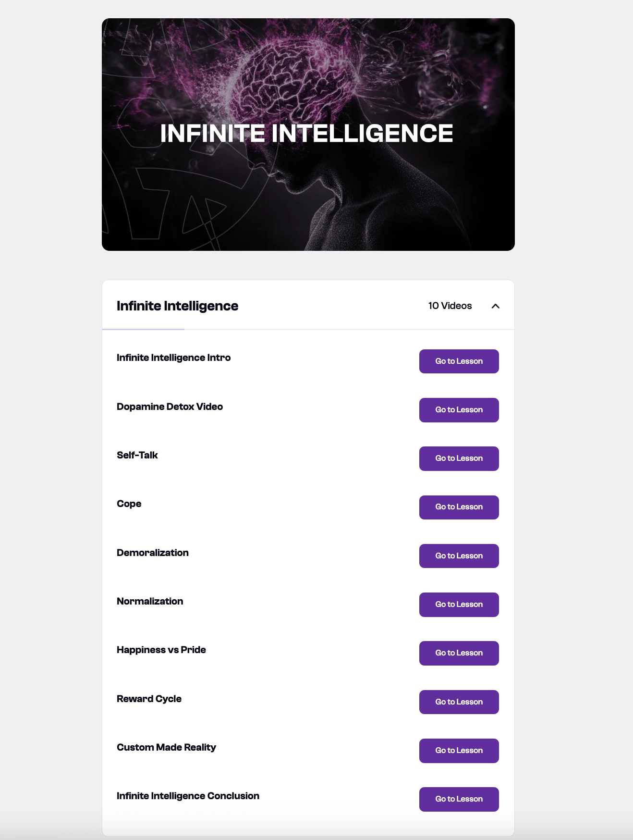Click the Infinite Intelligence banner image
Image resolution: width=633 pixels, height=840 pixels.
click(x=308, y=135)
